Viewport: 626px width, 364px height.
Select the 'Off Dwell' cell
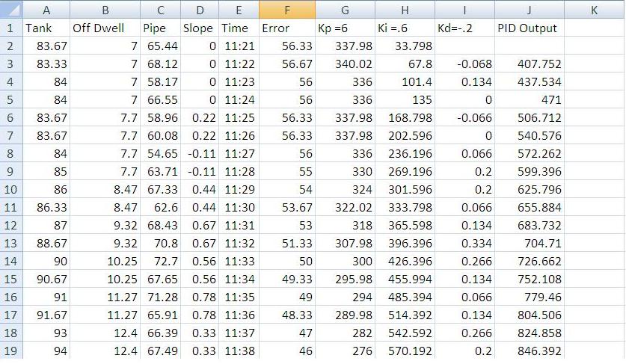(x=104, y=28)
